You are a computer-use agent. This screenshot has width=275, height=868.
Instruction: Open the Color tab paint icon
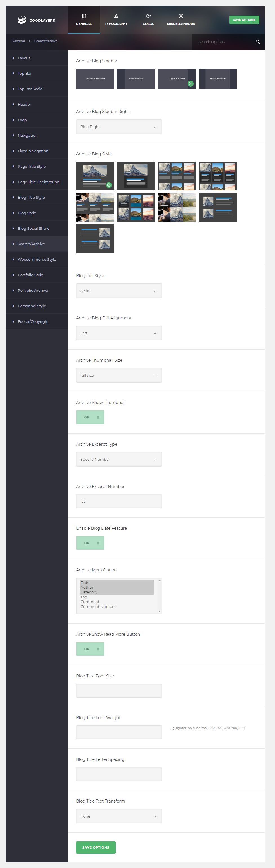[x=148, y=16]
